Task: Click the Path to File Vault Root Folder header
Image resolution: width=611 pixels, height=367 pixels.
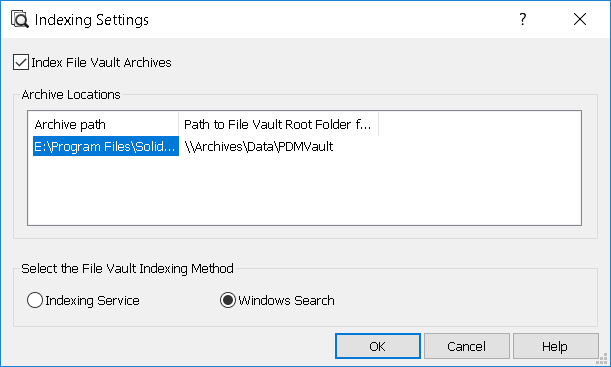Action: [x=278, y=124]
